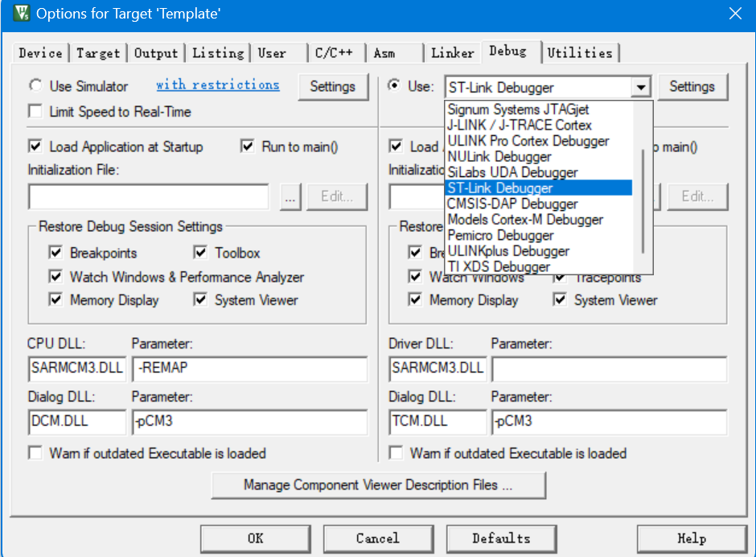This screenshot has height=557, width=756.
Task: Click simulator Dialog DLL Parameter -pCM3 field
Action: point(249,422)
